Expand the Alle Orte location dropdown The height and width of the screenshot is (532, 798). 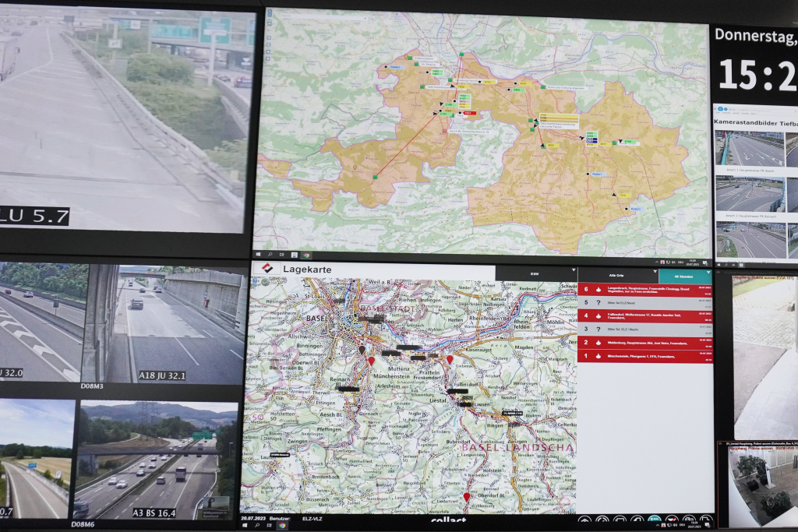pos(616,275)
